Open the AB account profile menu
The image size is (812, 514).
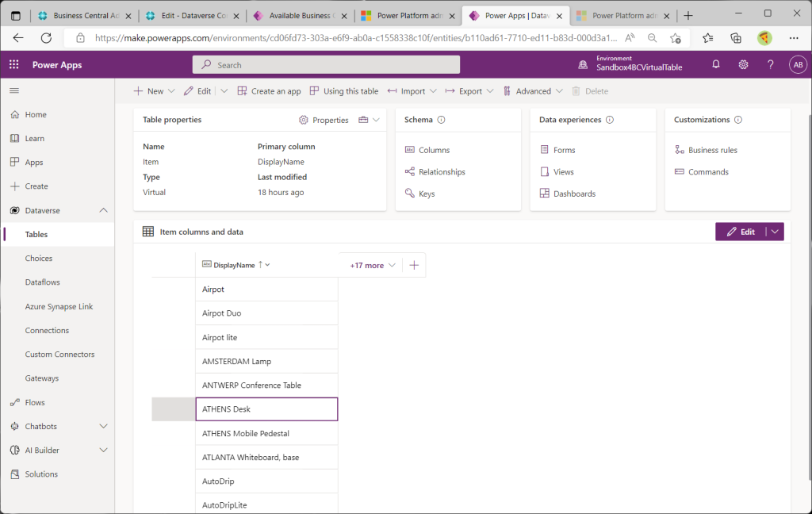pos(798,65)
